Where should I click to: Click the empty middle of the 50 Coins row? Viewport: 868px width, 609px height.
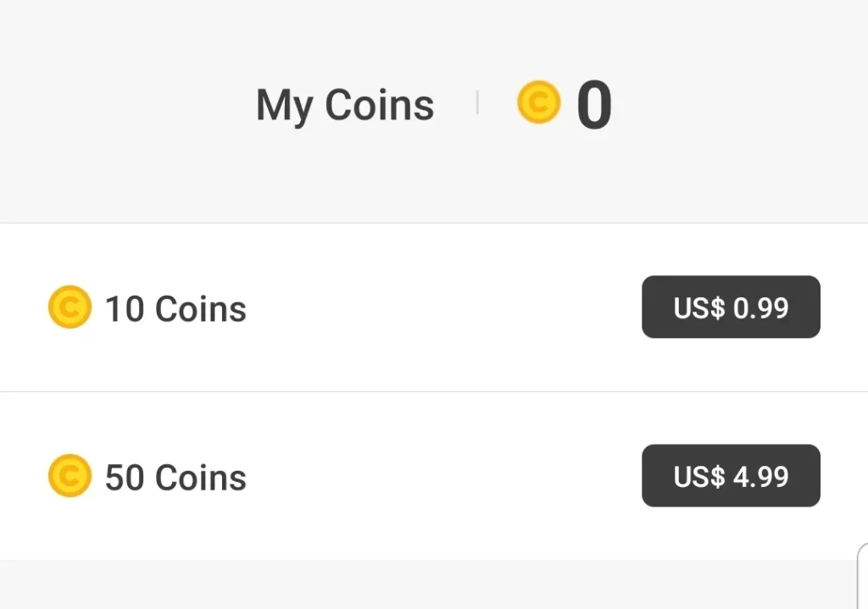441,476
